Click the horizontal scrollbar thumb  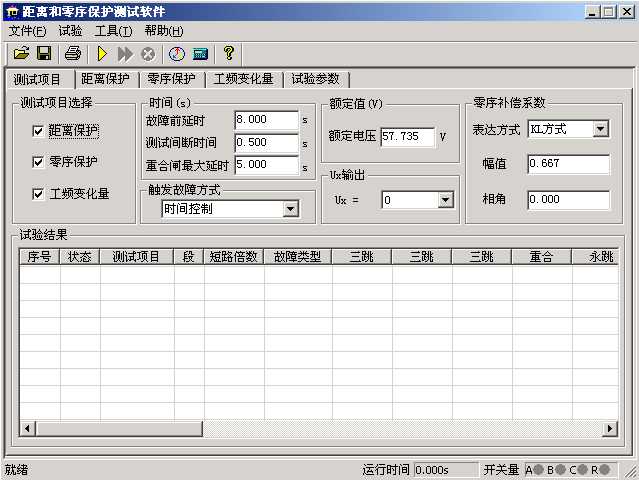pyautogui.click(x=119, y=429)
